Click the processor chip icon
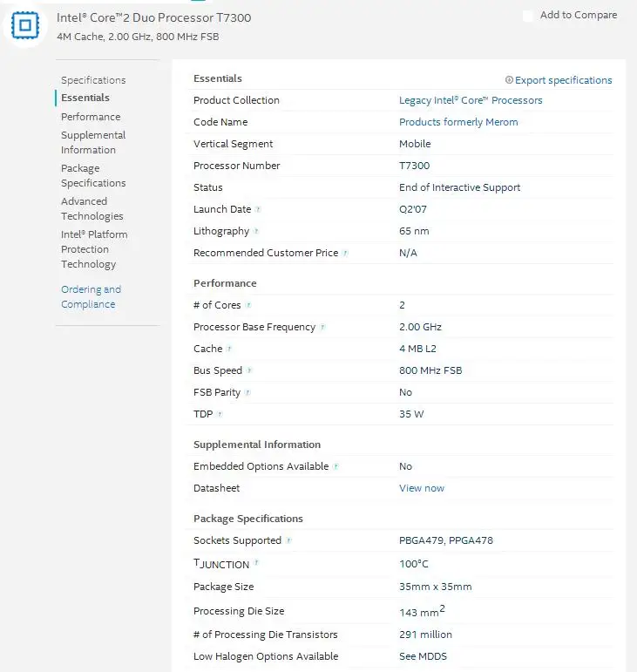The image size is (637, 672). click(25, 25)
